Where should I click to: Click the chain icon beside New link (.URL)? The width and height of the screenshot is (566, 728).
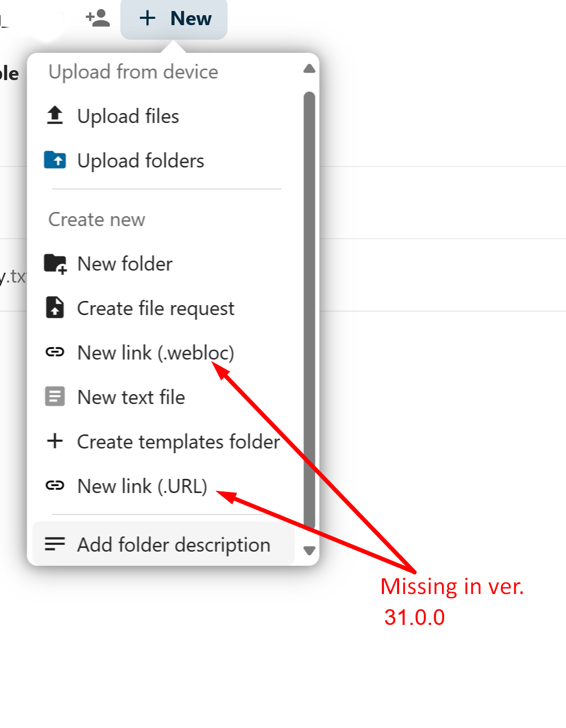point(55,486)
